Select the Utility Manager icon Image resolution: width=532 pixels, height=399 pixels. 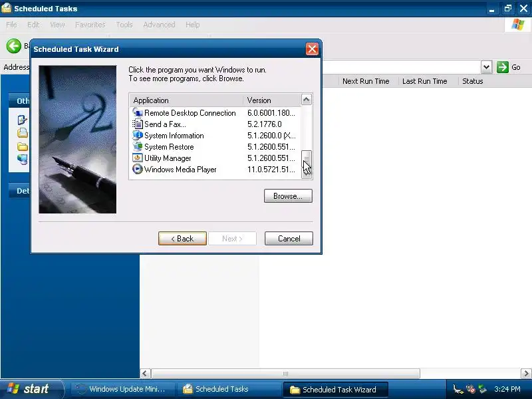coord(137,158)
